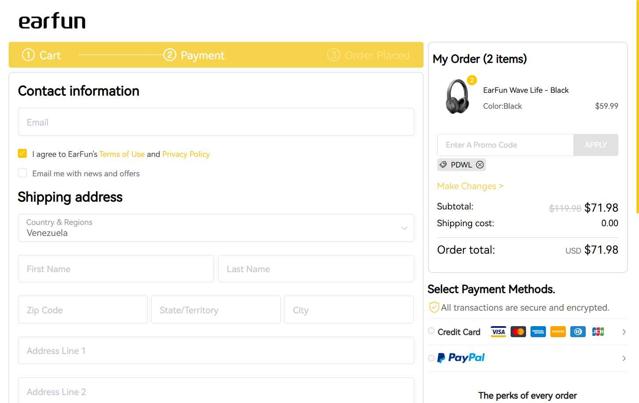Focus the City field
639x403 pixels.
point(349,310)
